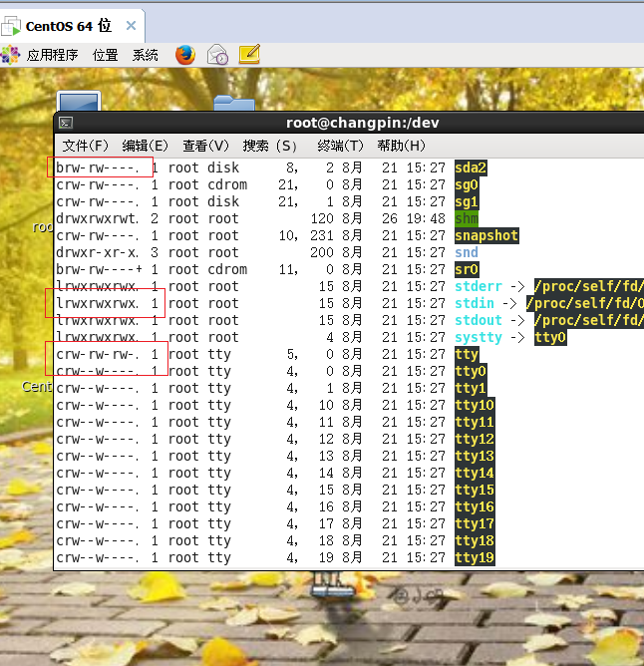Click the brw-rw----+ permissions of sr0

pyautogui.click(x=99, y=270)
